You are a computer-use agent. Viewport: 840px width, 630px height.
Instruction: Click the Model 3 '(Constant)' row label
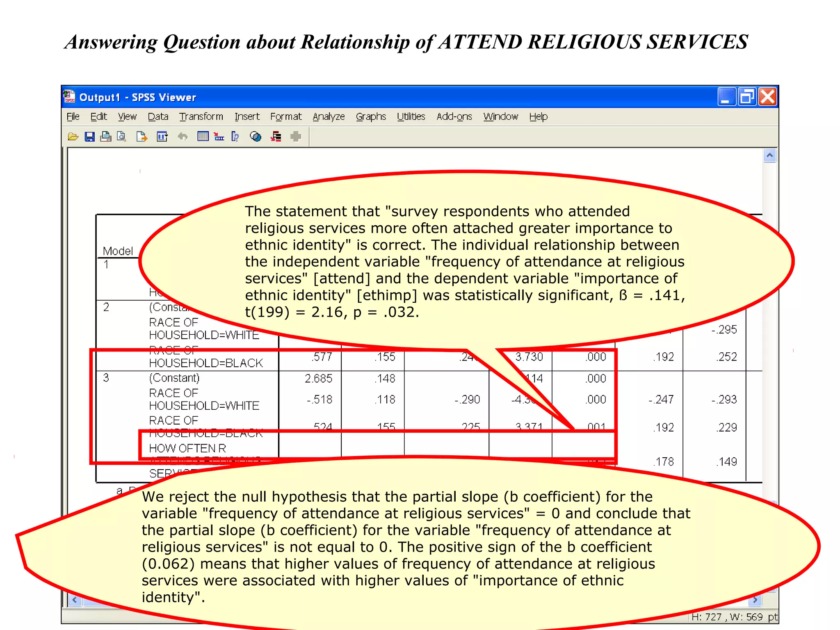coord(174,378)
